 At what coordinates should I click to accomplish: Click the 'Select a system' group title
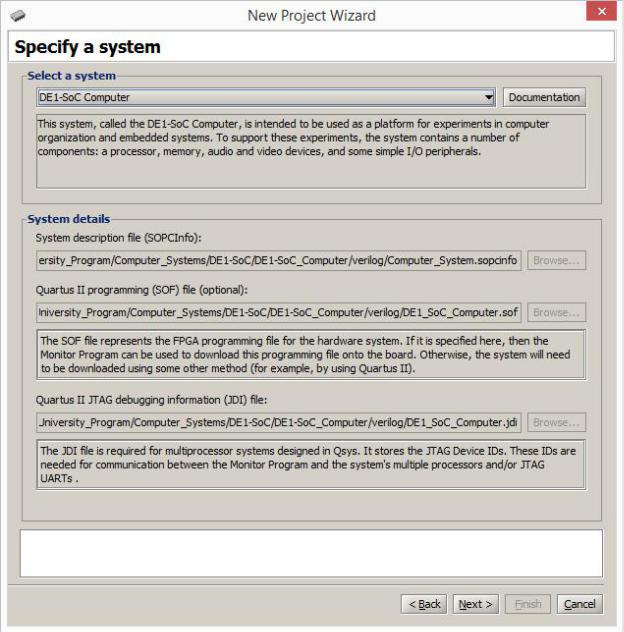(71, 76)
